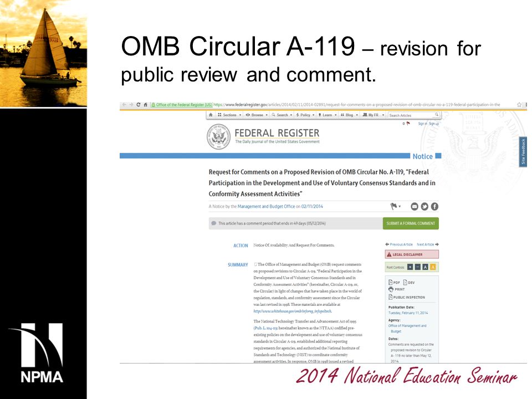Open the Site Feedback side tab
Image resolution: width=532 pixels, height=399 pixels.
(x=523, y=152)
